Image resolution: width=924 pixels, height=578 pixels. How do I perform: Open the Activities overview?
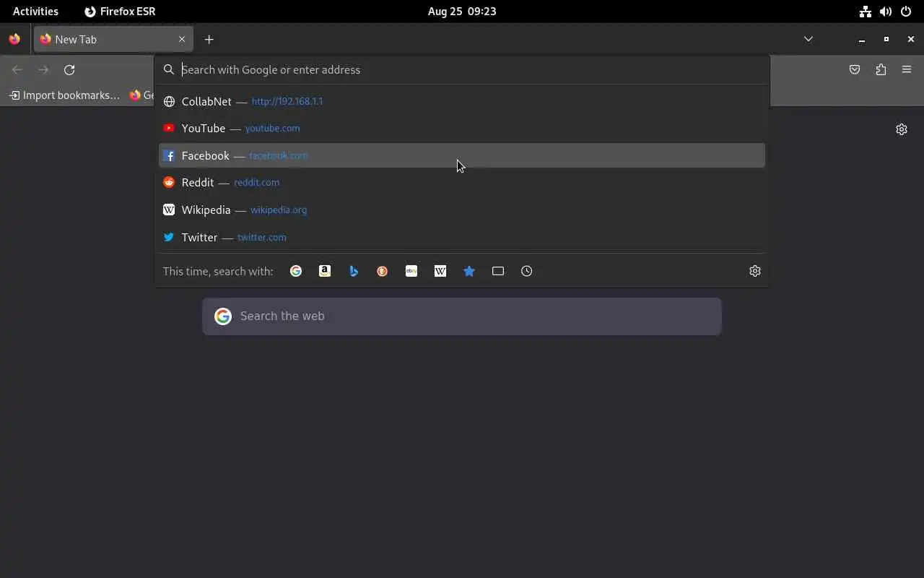[35, 11]
